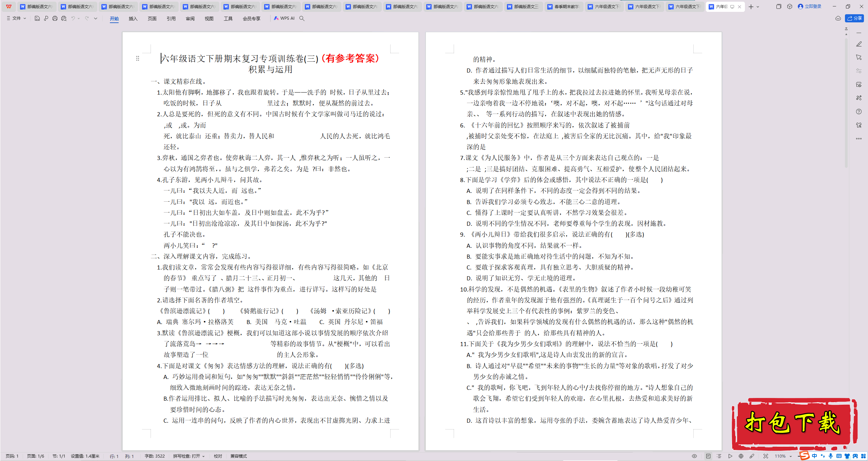Open the 开始 ribbon tab

[114, 19]
